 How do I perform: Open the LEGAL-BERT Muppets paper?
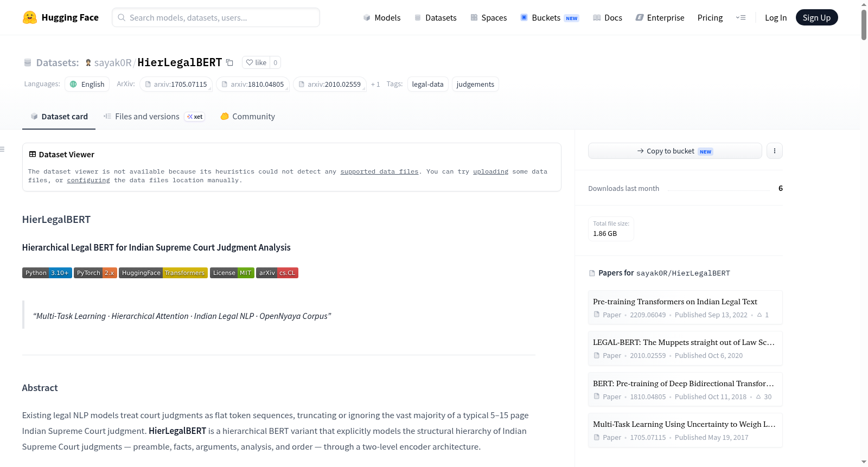[x=685, y=348]
